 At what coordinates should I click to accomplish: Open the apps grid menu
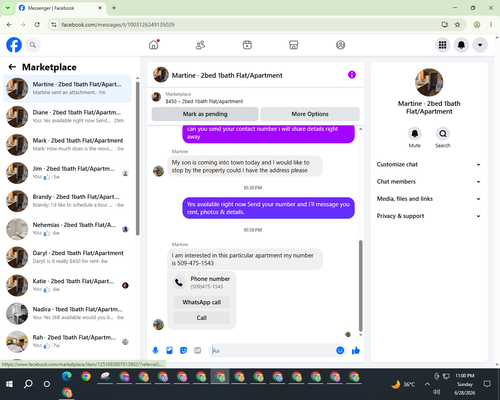pyautogui.click(x=442, y=45)
